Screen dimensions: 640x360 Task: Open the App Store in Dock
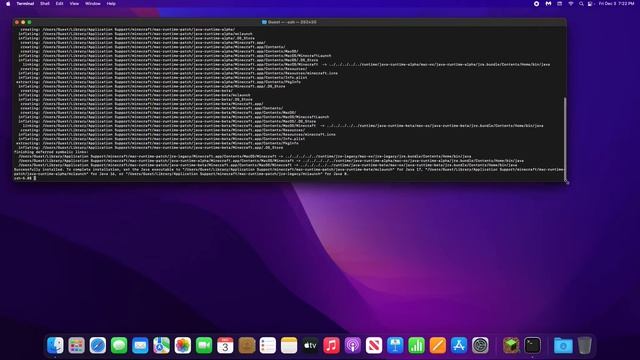pos(459,346)
